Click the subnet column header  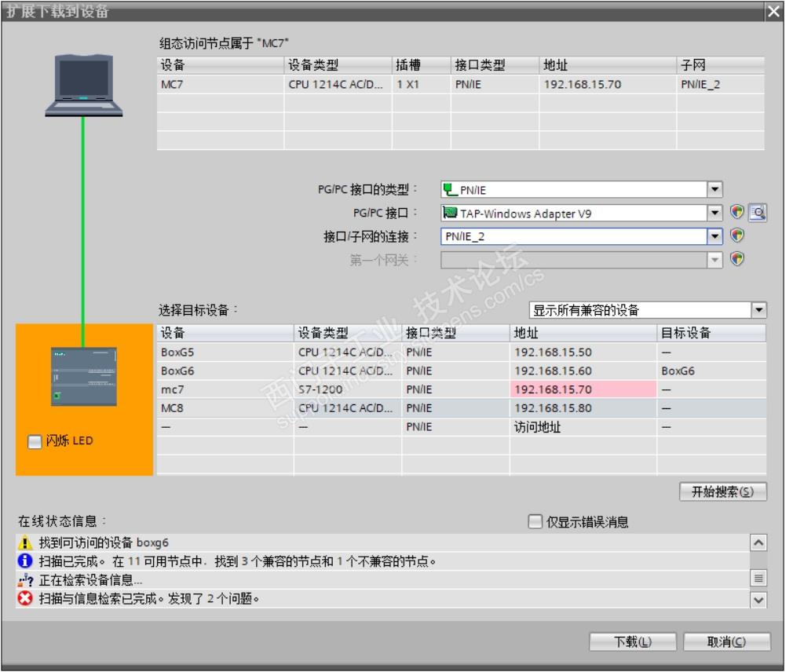[x=721, y=65]
